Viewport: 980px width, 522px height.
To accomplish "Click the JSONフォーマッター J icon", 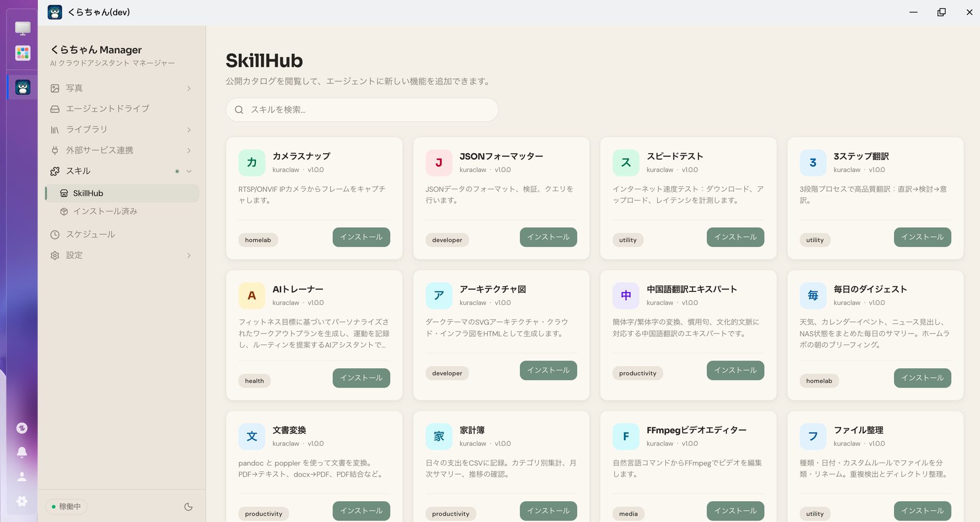I will 439,162.
